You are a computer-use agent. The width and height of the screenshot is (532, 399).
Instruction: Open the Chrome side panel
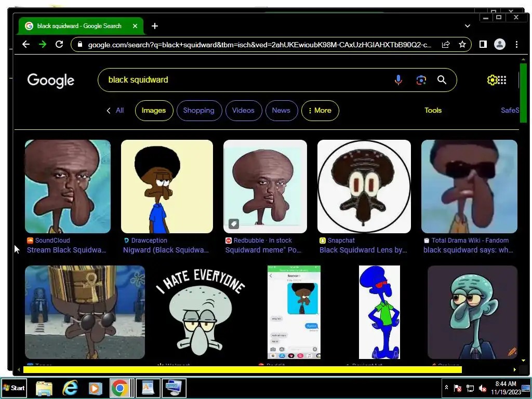pyautogui.click(x=483, y=45)
